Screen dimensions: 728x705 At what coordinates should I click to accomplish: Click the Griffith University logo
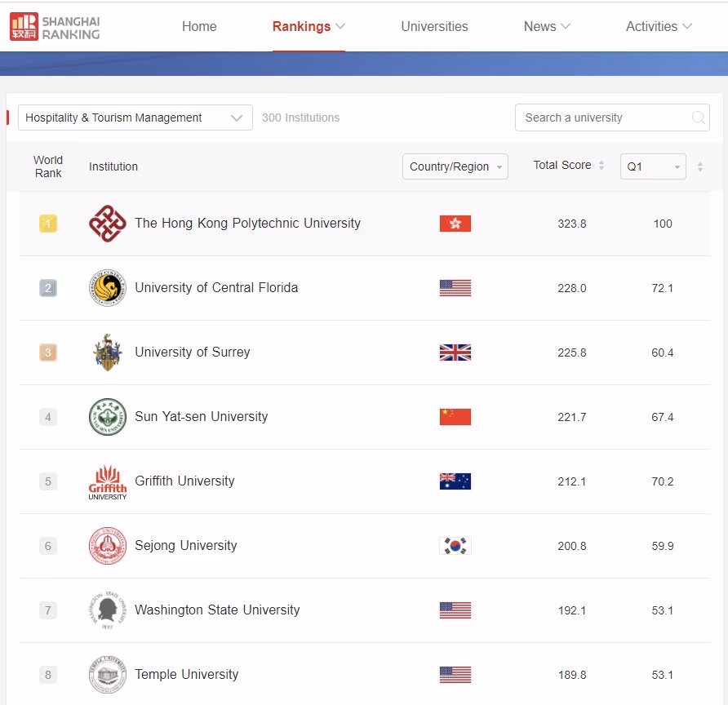tap(107, 481)
